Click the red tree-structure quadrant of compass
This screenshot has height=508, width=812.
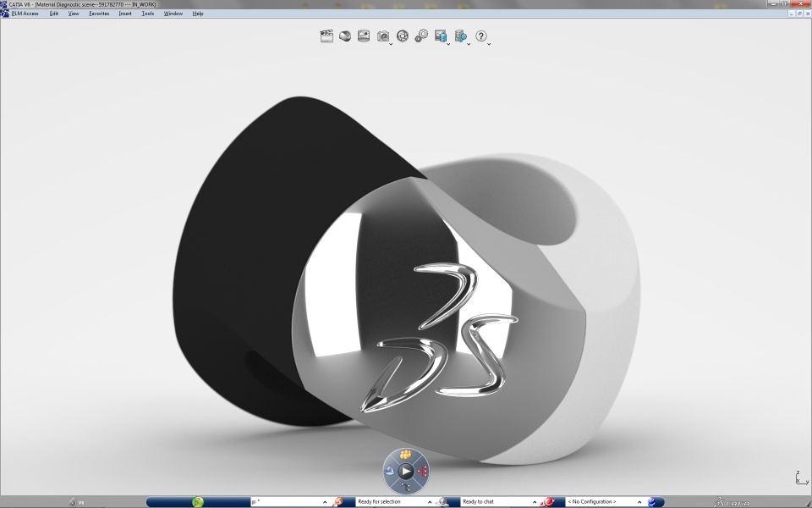(423, 472)
